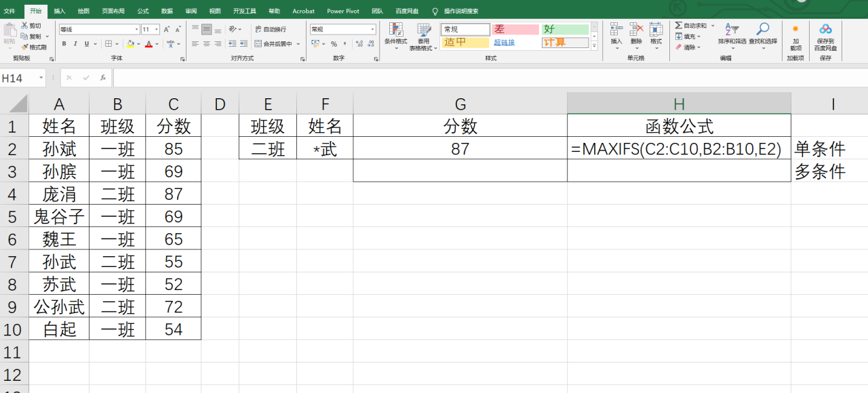Toggle align text right

(218, 44)
